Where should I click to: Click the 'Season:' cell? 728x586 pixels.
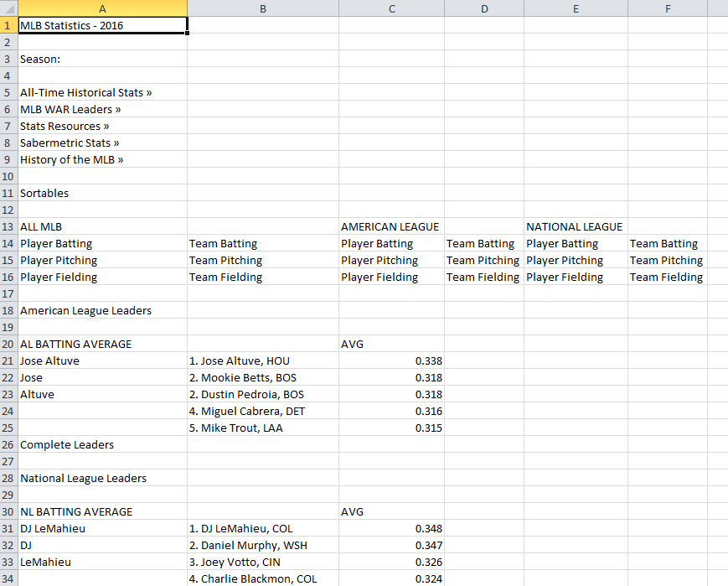(x=102, y=59)
